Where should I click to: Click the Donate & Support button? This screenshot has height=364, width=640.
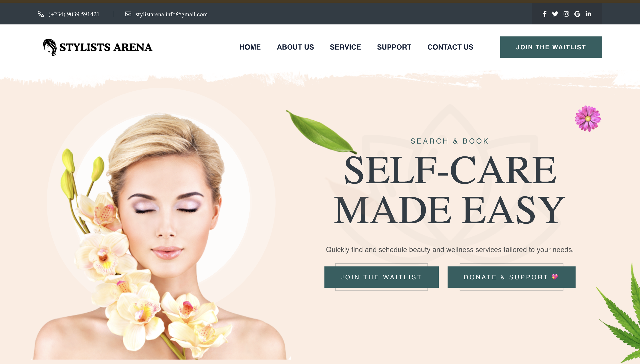click(x=511, y=277)
